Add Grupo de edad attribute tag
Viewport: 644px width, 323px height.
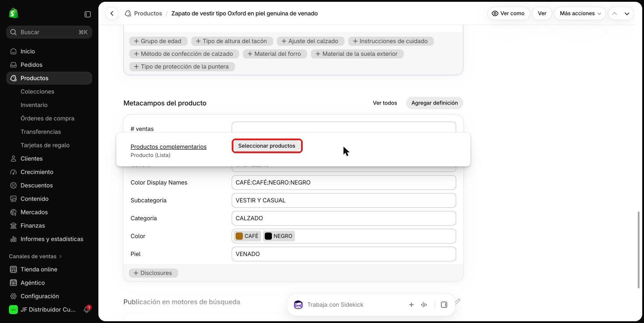[x=158, y=41]
